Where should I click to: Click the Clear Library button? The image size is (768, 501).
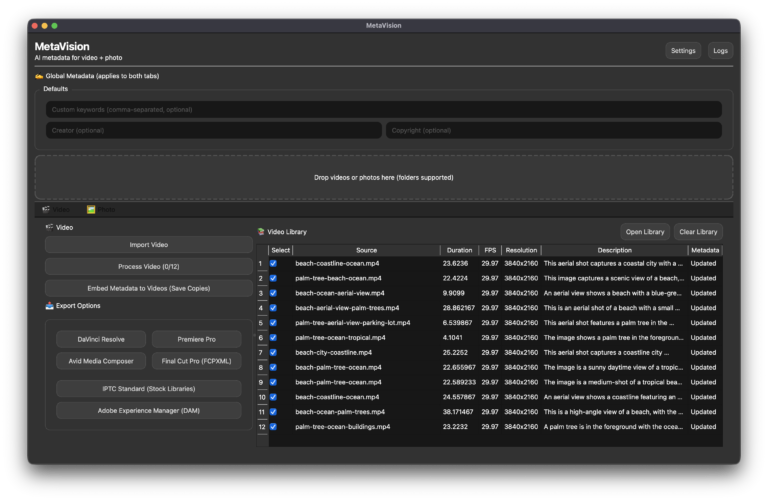pos(698,232)
